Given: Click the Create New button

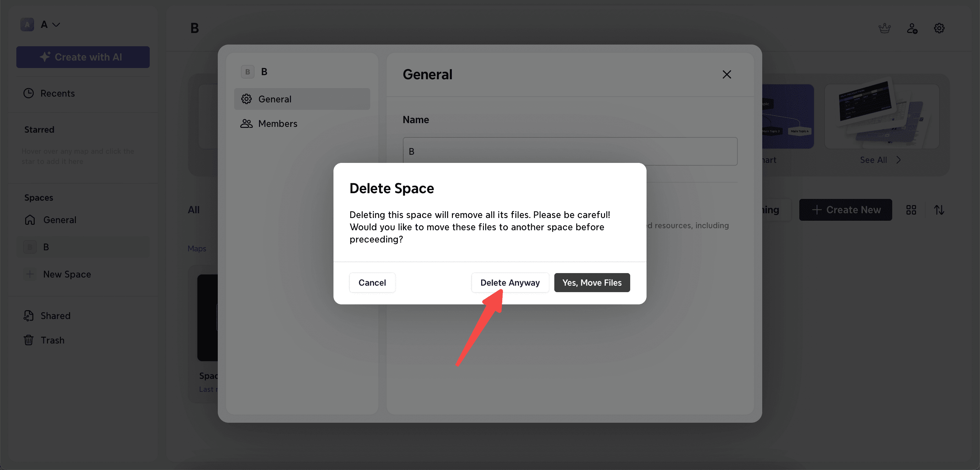Looking at the screenshot, I should pos(845,210).
